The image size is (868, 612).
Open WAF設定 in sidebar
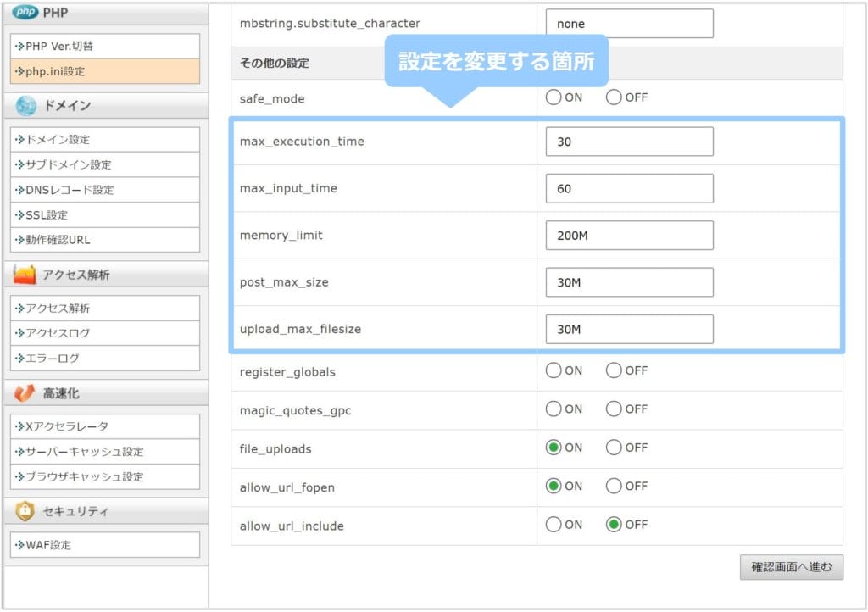[104, 545]
